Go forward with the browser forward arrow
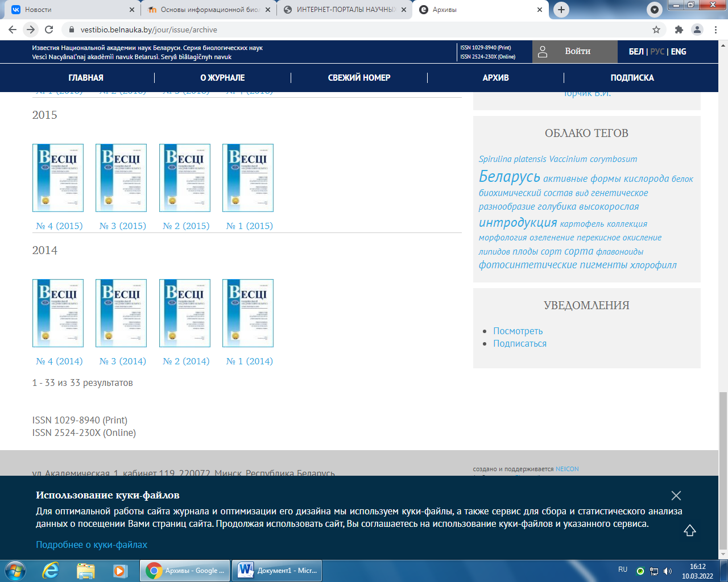 pos(31,30)
